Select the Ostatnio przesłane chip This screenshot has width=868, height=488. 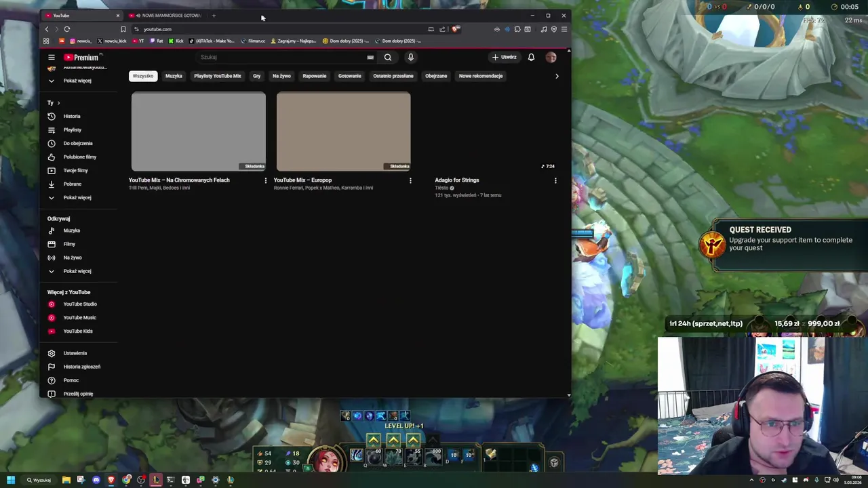click(x=393, y=76)
